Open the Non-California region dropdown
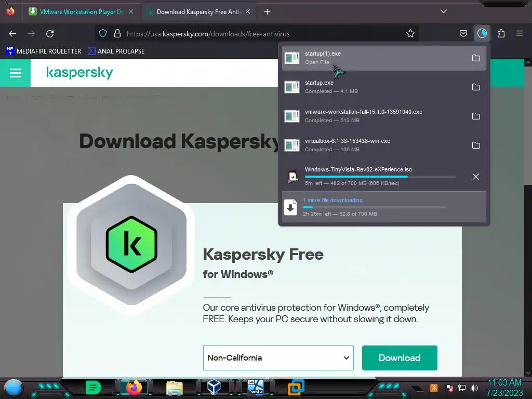Image resolution: width=532 pixels, height=399 pixels. coord(278,358)
